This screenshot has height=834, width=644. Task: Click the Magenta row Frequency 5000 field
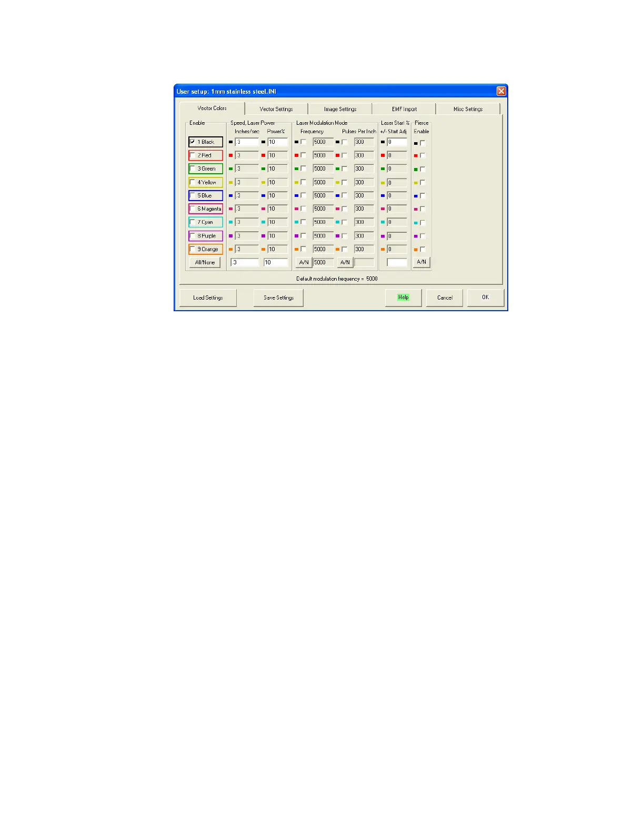click(323, 209)
